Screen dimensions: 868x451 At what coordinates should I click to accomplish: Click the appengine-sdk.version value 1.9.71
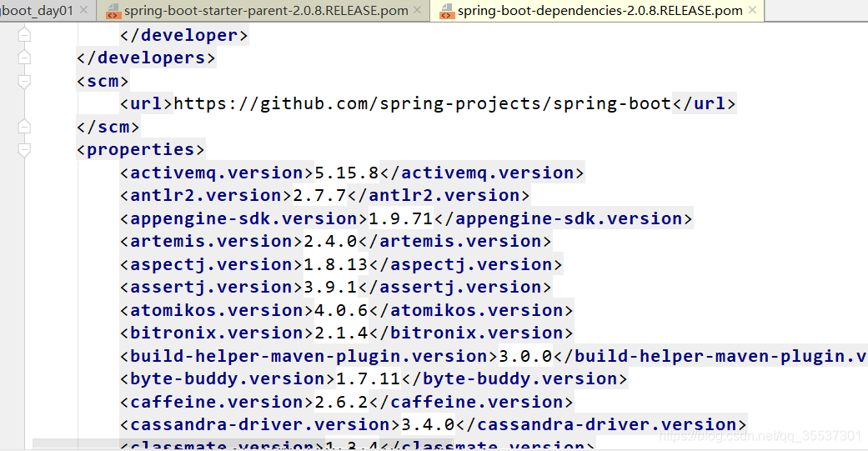(401, 219)
